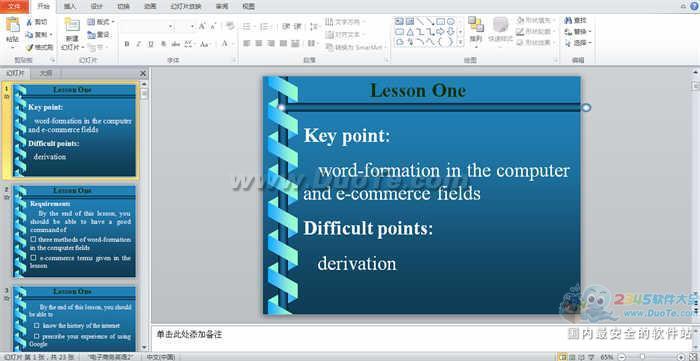
Task: Toggle bulleted list
Action: 247,26
